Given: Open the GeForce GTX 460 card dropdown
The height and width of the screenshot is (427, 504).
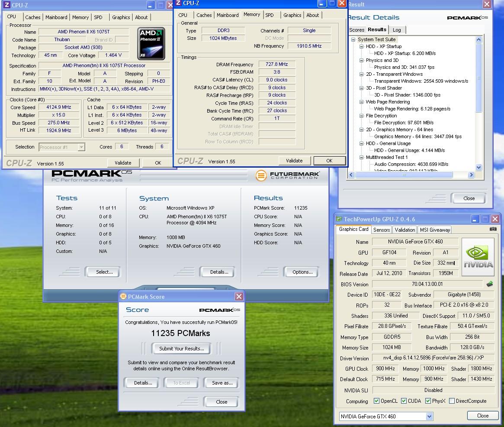Looking at the screenshot, I should coord(429,416).
